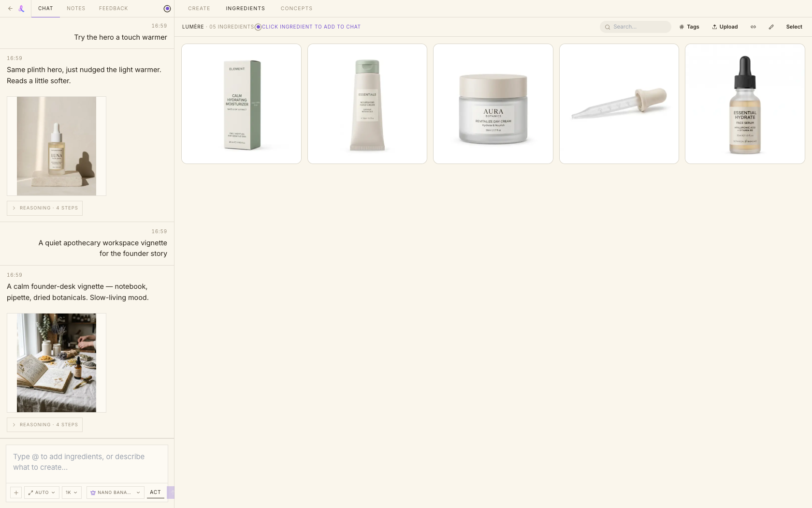
Task: Open the Concepts tab
Action: click(x=297, y=9)
